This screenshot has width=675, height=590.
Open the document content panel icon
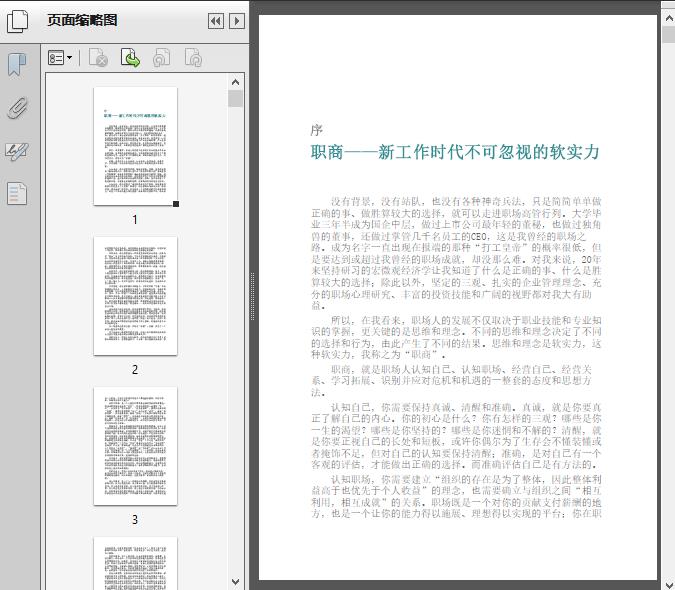tap(17, 193)
